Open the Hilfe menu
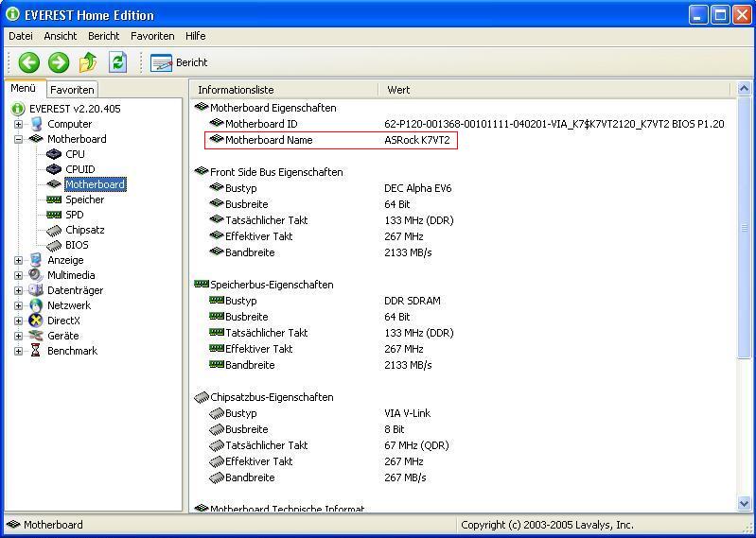This screenshot has width=756, height=538. [x=195, y=36]
